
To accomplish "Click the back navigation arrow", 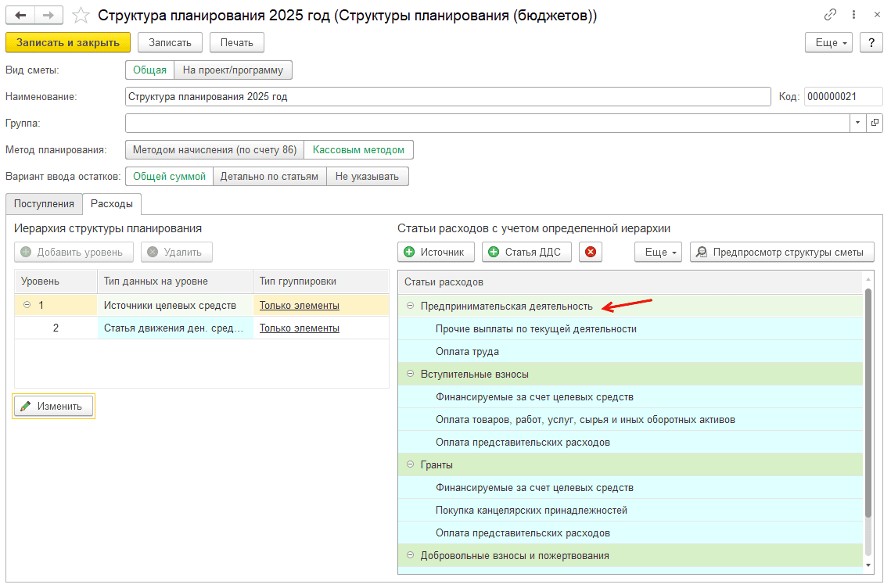I will point(20,16).
